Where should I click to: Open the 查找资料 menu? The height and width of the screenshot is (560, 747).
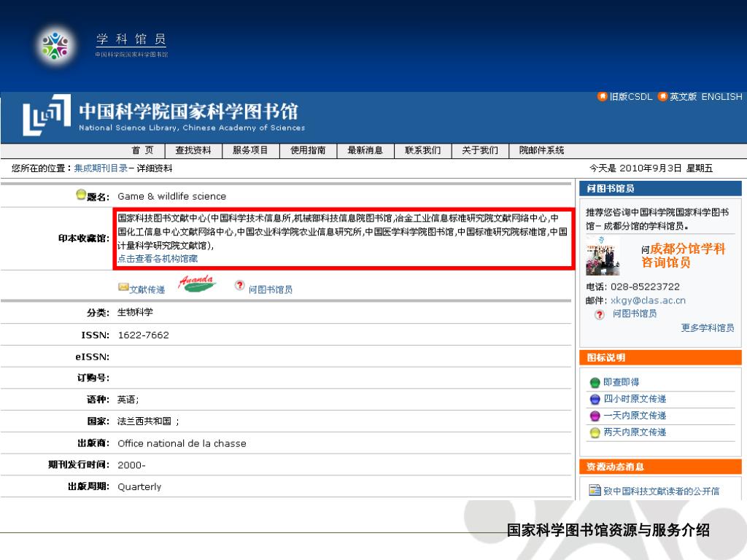pyautogui.click(x=193, y=150)
